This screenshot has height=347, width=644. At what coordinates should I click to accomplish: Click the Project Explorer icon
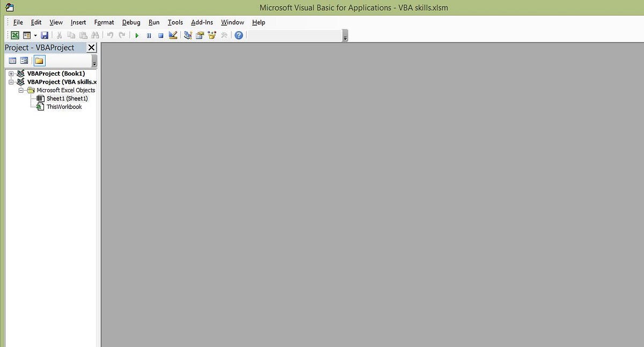coord(187,35)
